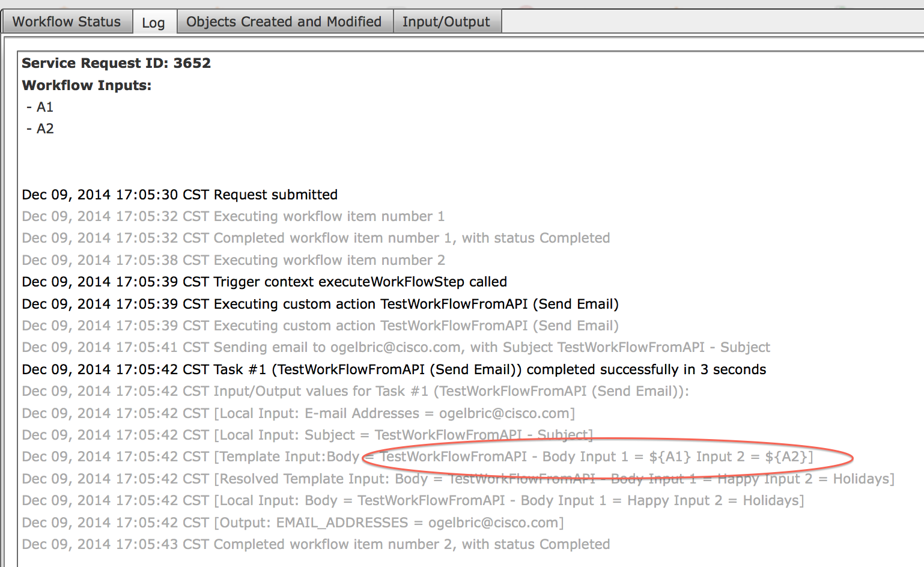Click Input/Output values for Task #1 line
This screenshot has height=567, width=924.
[x=356, y=391]
